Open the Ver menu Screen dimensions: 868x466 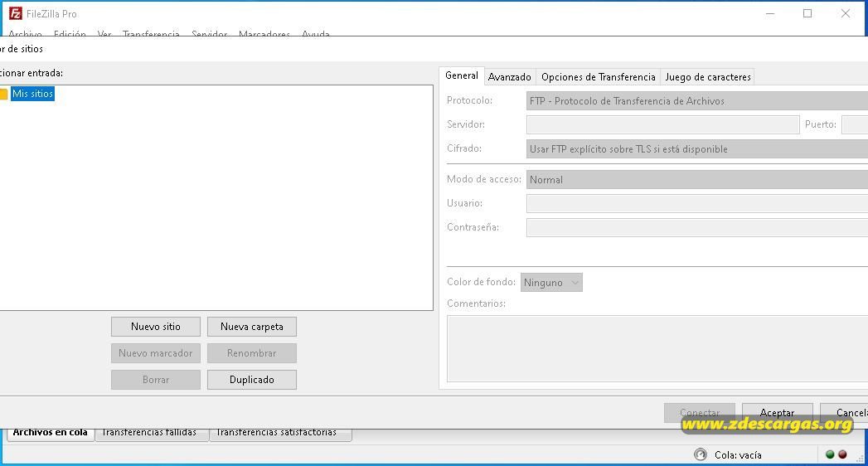point(104,33)
